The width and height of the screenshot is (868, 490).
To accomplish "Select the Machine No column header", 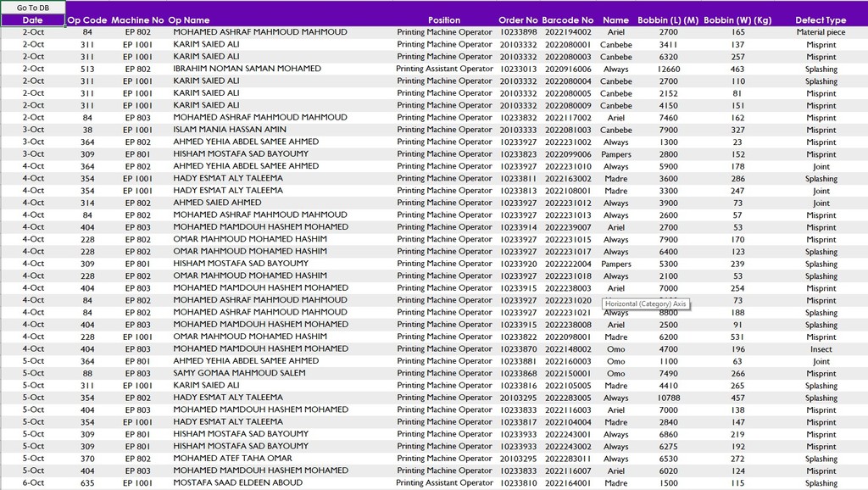I will (137, 20).
